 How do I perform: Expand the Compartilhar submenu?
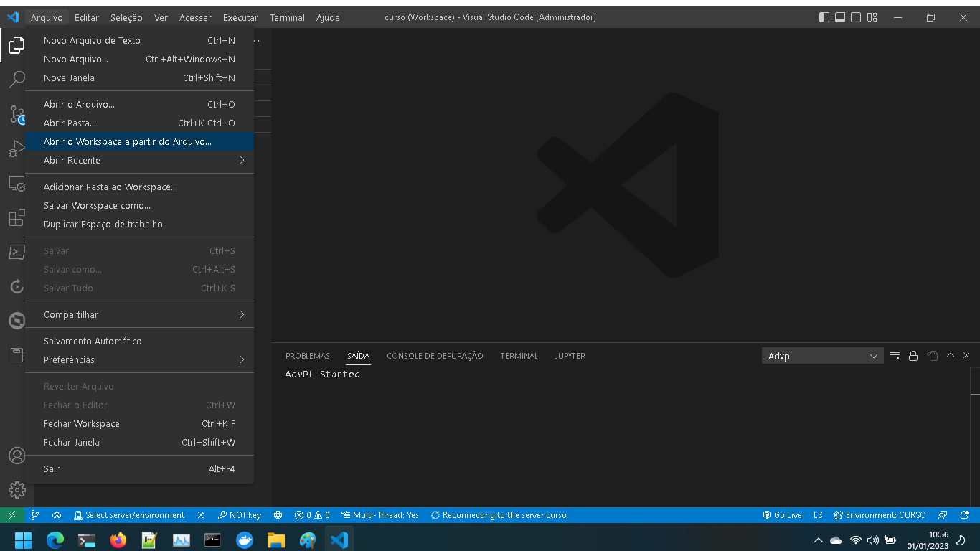(x=71, y=314)
